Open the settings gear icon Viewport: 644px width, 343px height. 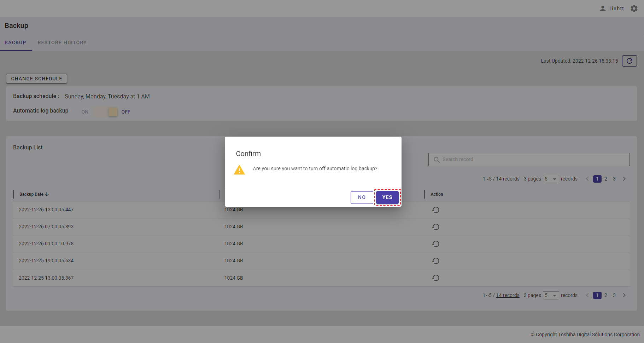[634, 8]
